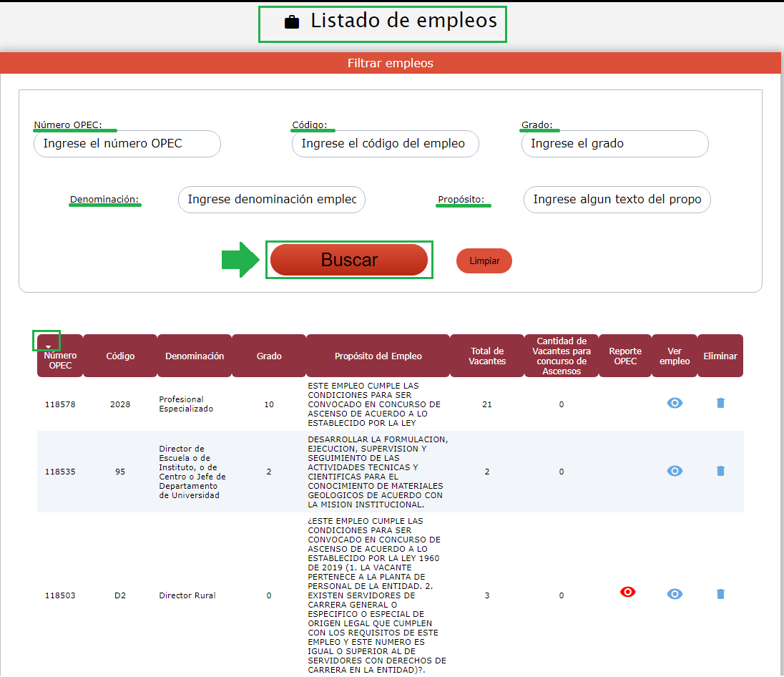784x677 pixels.
Task: Select the Grado filter text box
Action: [x=614, y=144]
